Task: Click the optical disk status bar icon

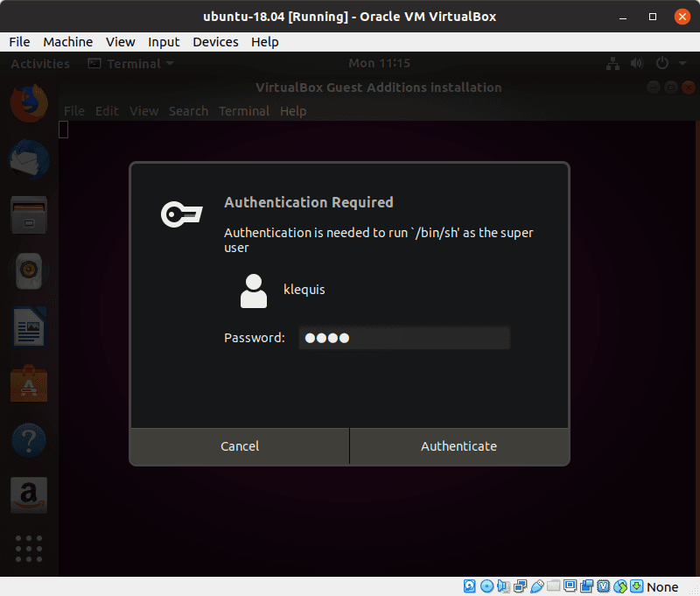Action: (486, 586)
